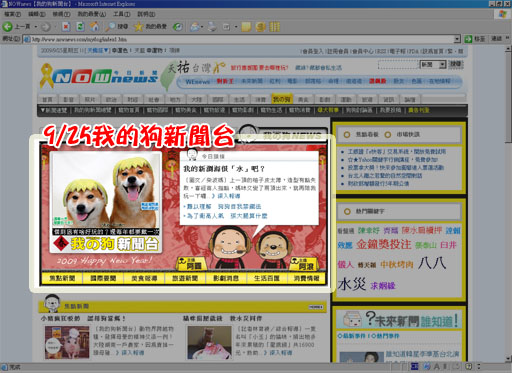
Task: Select the 熱門事件 option
Action: [x=384, y=336]
